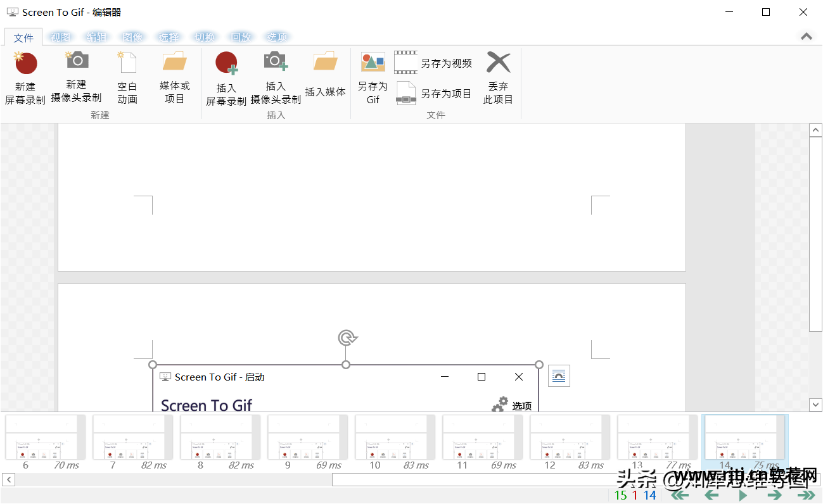
Task: Select frame 7 thumbnail (82 ms)
Action: pos(132,443)
